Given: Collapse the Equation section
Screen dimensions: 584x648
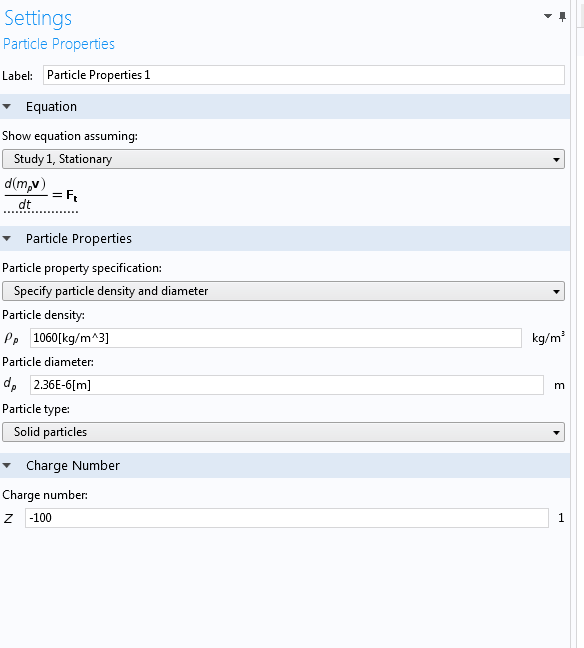Looking at the screenshot, I should 7,107.
